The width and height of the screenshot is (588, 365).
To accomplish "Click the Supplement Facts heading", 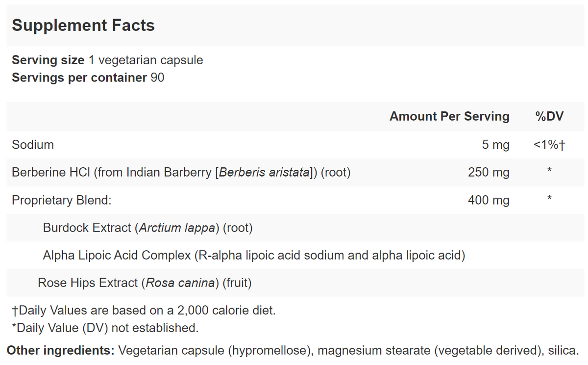I will (83, 26).
